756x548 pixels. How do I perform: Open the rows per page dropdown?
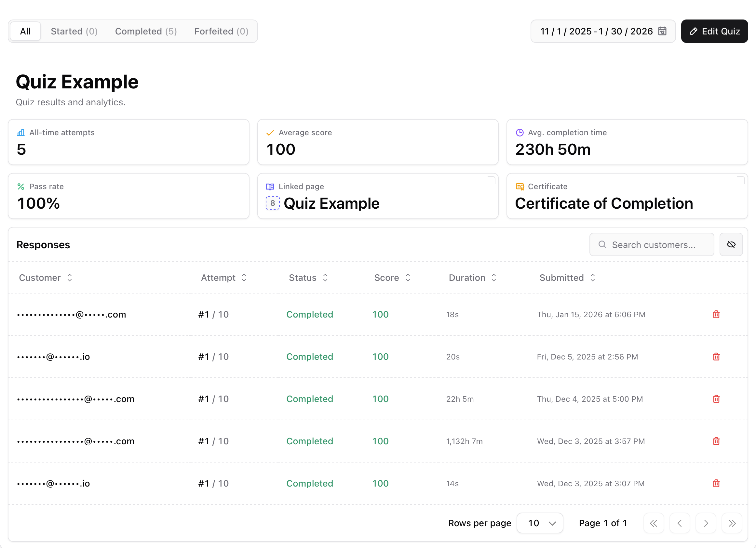pos(540,523)
